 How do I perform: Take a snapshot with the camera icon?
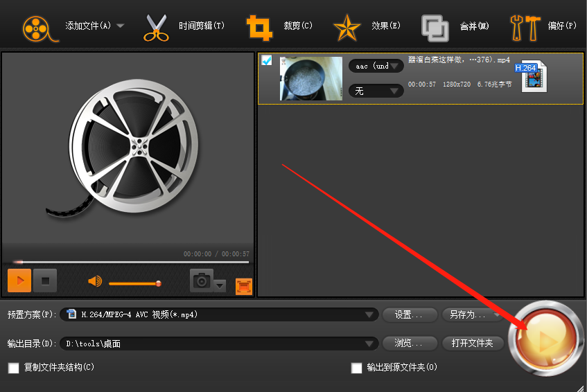tap(202, 280)
